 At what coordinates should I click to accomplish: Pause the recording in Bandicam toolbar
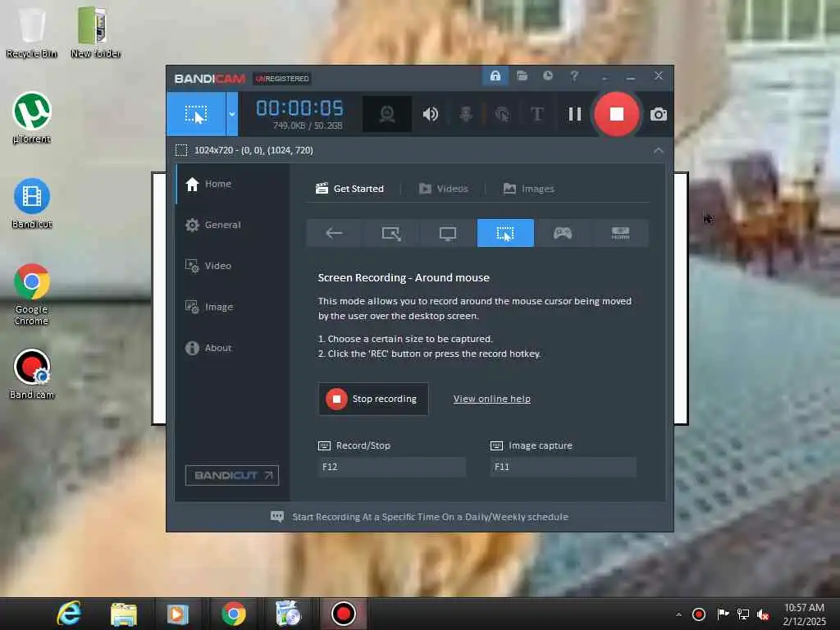pos(575,114)
